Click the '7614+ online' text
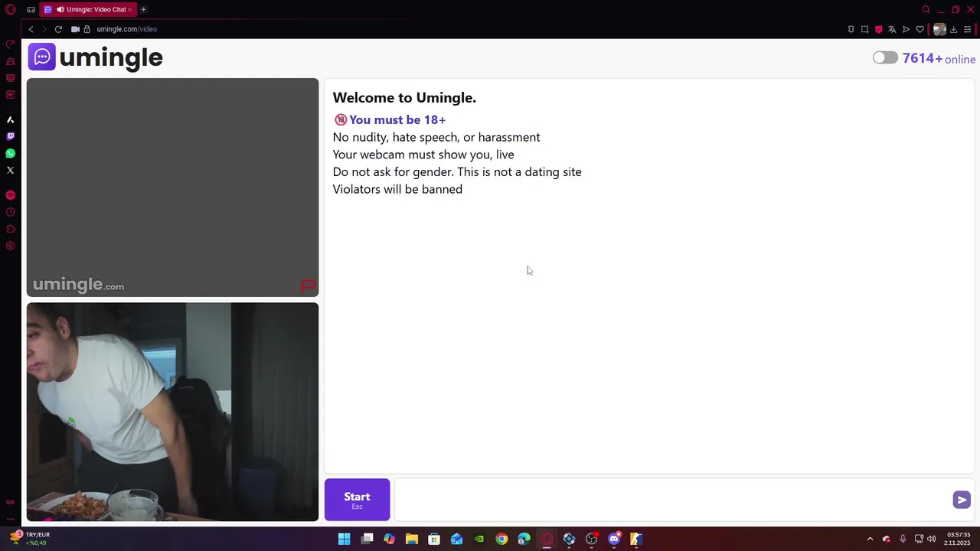 pos(939,59)
